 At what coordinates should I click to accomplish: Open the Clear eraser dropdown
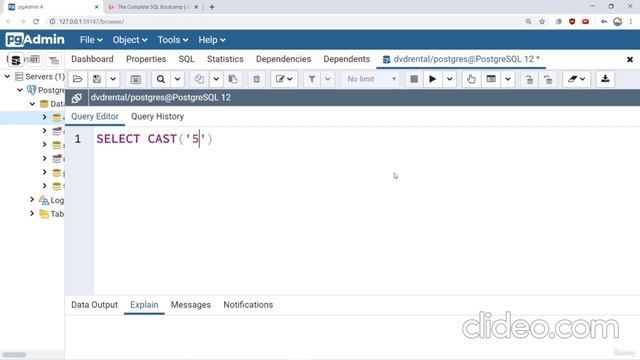coord(576,79)
